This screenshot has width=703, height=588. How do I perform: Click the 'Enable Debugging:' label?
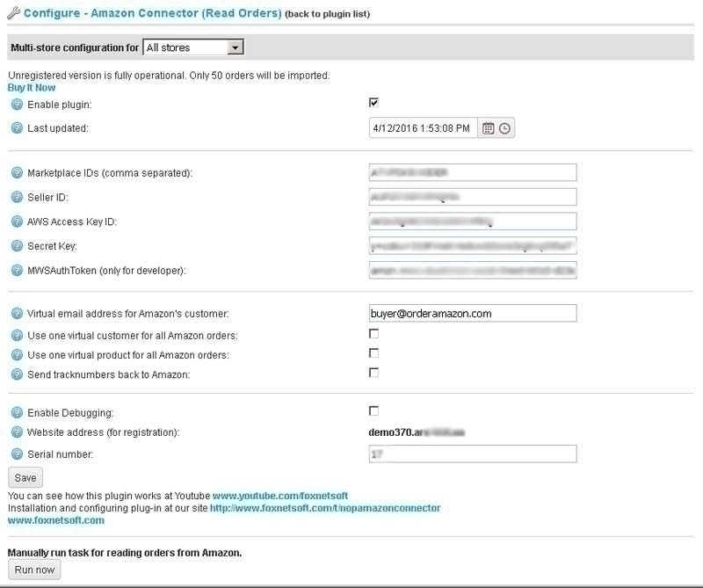71,412
